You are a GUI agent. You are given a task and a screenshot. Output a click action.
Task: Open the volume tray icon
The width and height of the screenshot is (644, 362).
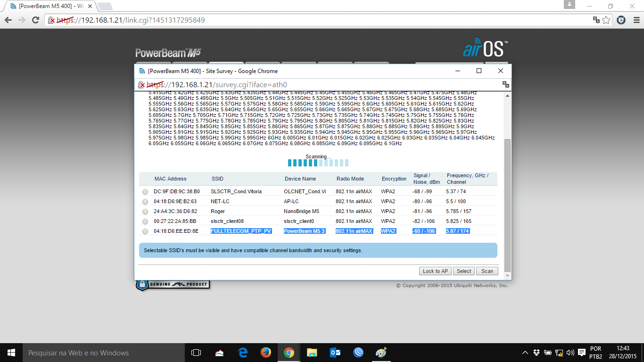570,353
